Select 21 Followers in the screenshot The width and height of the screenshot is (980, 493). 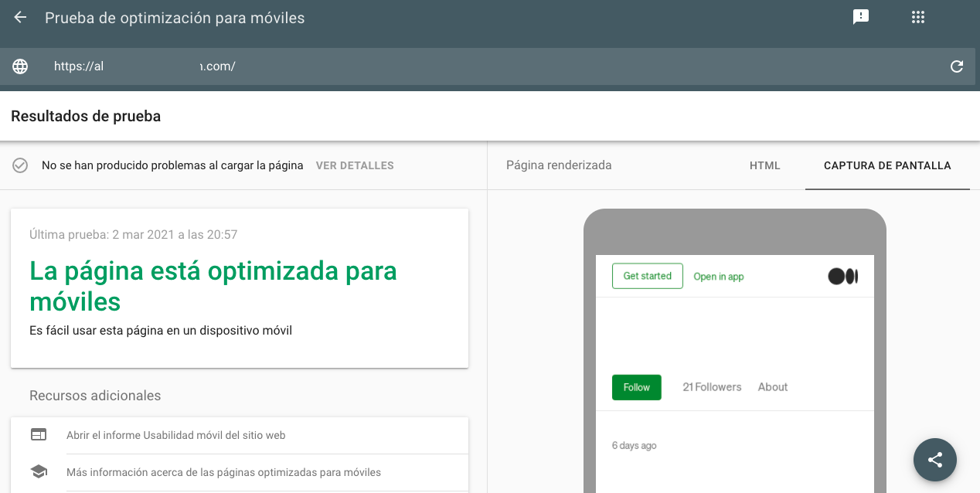[711, 387]
